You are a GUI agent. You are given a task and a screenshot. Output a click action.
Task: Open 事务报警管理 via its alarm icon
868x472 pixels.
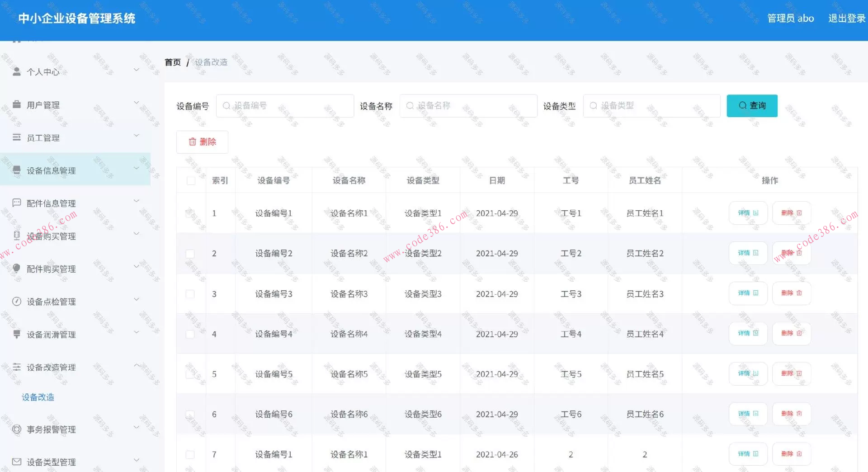coord(17,429)
